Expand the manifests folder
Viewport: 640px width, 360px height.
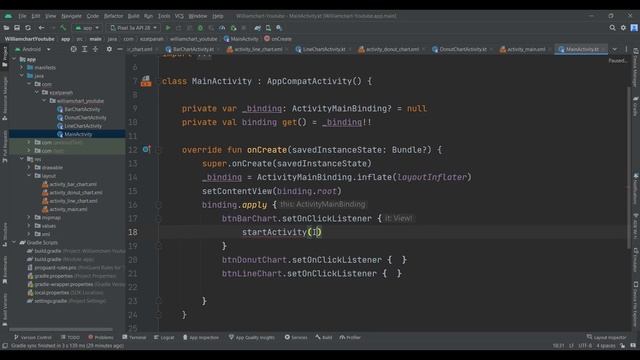(x=22, y=67)
